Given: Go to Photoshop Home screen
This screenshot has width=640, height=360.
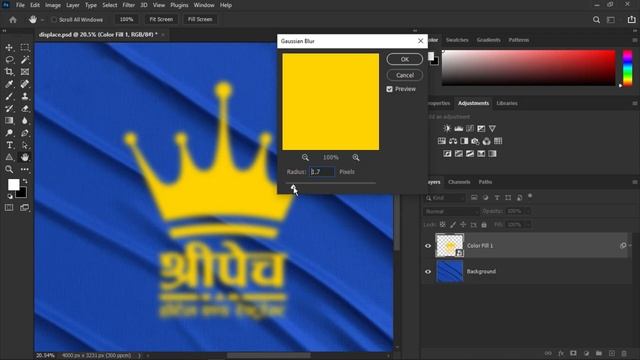Looking at the screenshot, I should 13,20.
